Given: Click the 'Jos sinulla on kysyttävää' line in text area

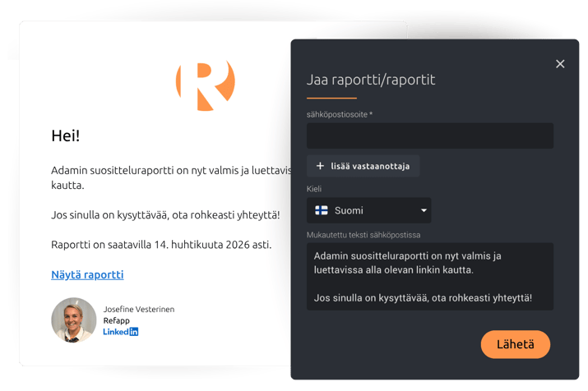Looking at the screenshot, I should [x=422, y=297].
